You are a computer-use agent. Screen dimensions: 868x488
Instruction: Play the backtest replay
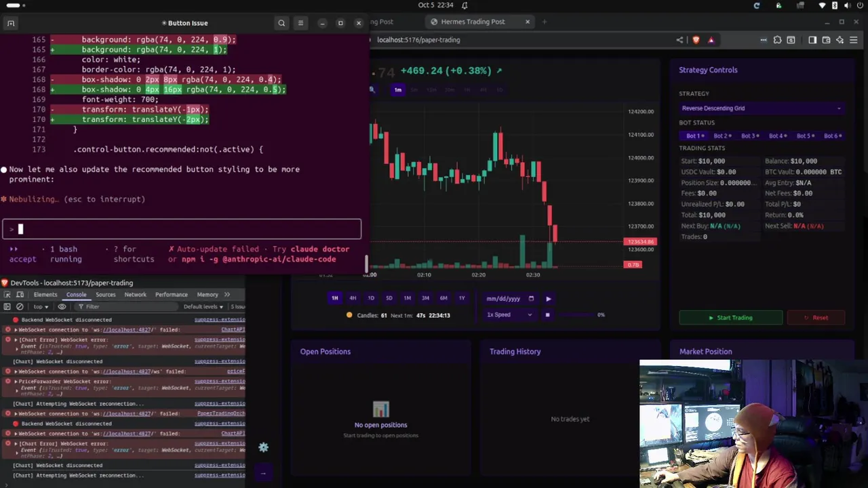[x=549, y=298]
